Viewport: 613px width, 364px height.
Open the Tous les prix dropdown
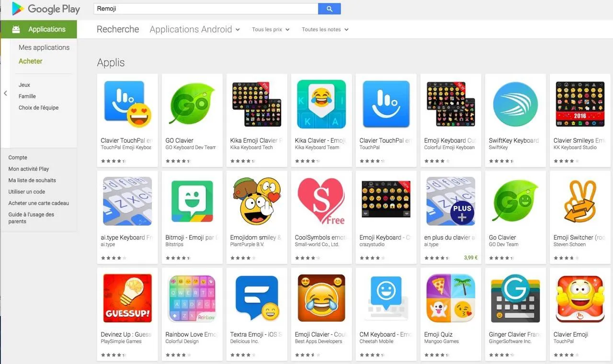point(271,30)
